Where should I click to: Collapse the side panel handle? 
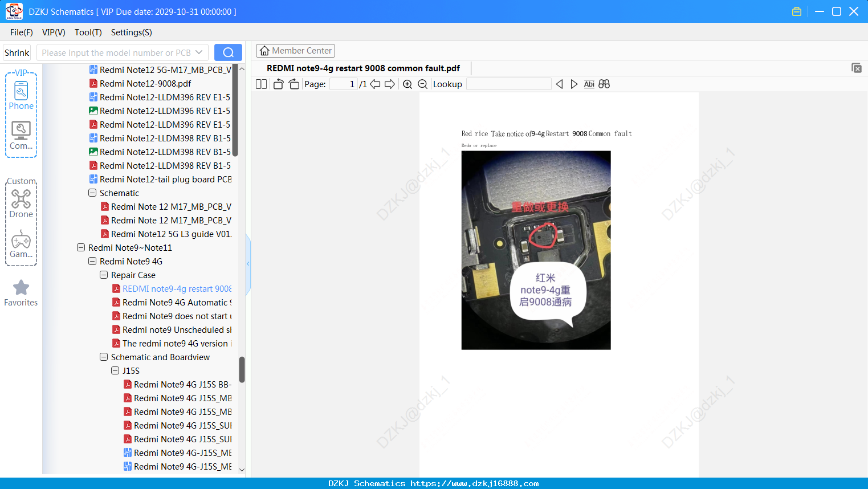coord(248,264)
